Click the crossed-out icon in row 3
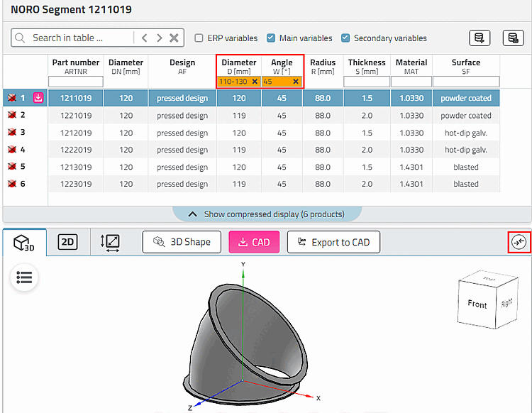The height and width of the screenshot is (413, 532). (x=12, y=132)
